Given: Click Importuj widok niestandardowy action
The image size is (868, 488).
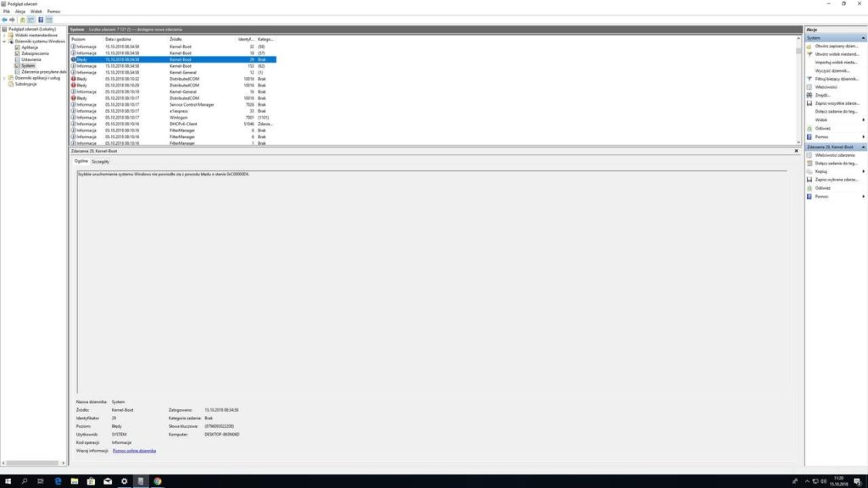Looking at the screenshot, I should [836, 63].
